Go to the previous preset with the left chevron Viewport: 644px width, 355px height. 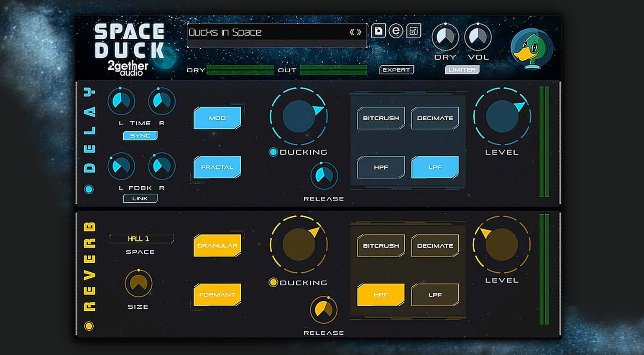coord(352,32)
